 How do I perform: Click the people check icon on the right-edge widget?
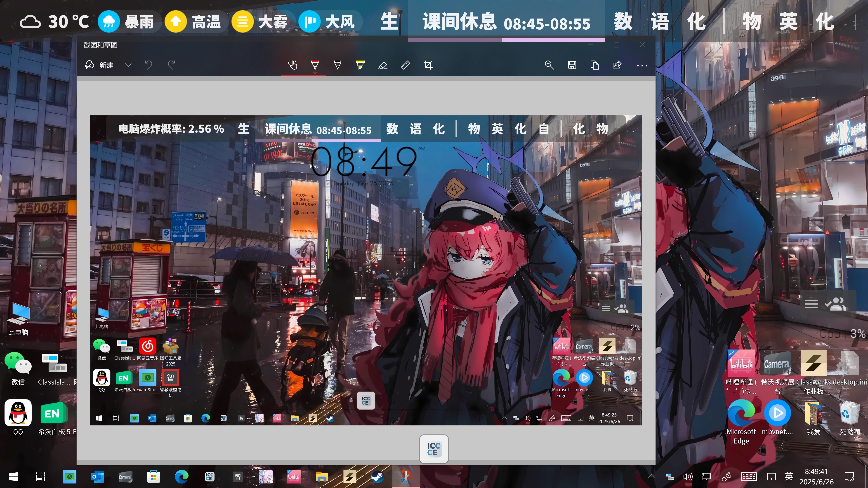click(836, 304)
